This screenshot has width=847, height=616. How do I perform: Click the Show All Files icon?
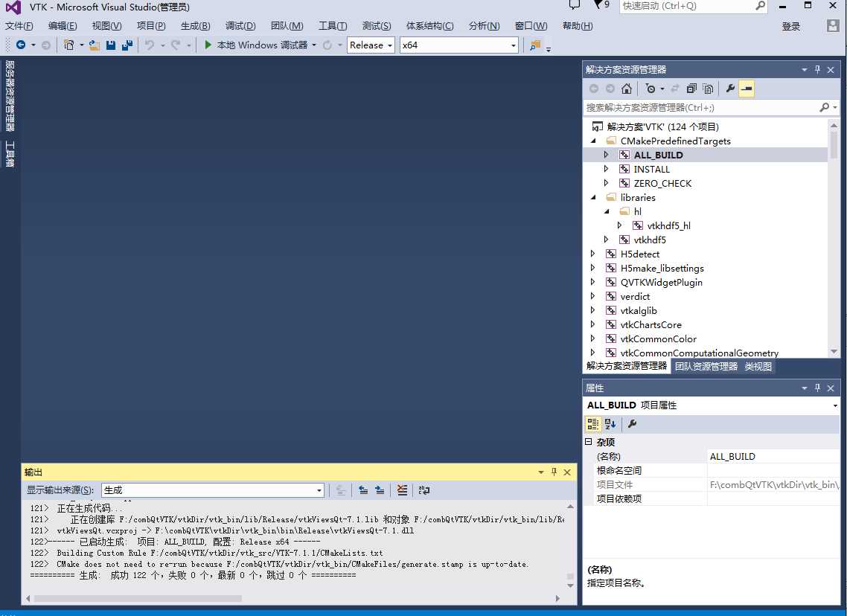(x=708, y=89)
